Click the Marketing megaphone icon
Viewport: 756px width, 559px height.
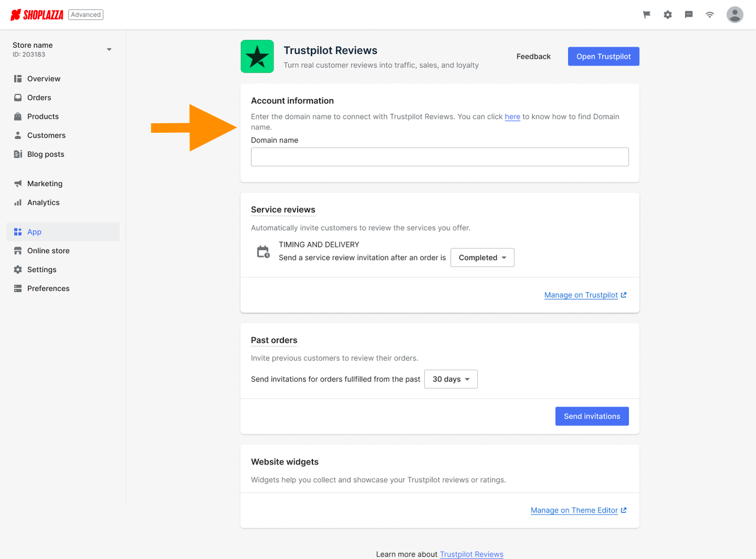pyautogui.click(x=18, y=184)
